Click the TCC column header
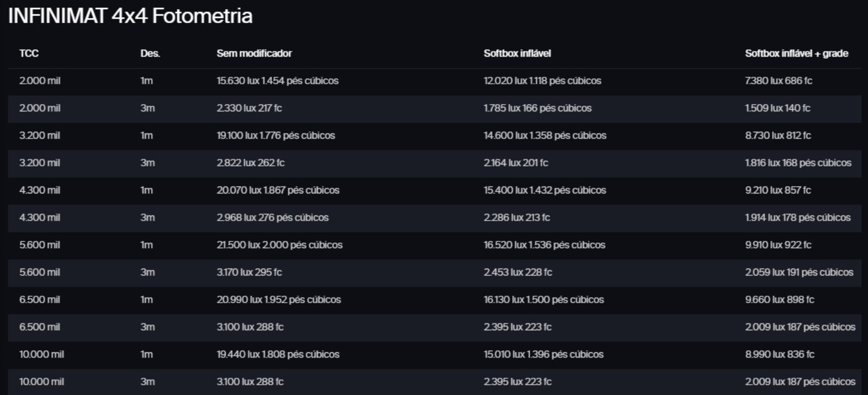This screenshot has height=395, width=868. click(x=29, y=54)
